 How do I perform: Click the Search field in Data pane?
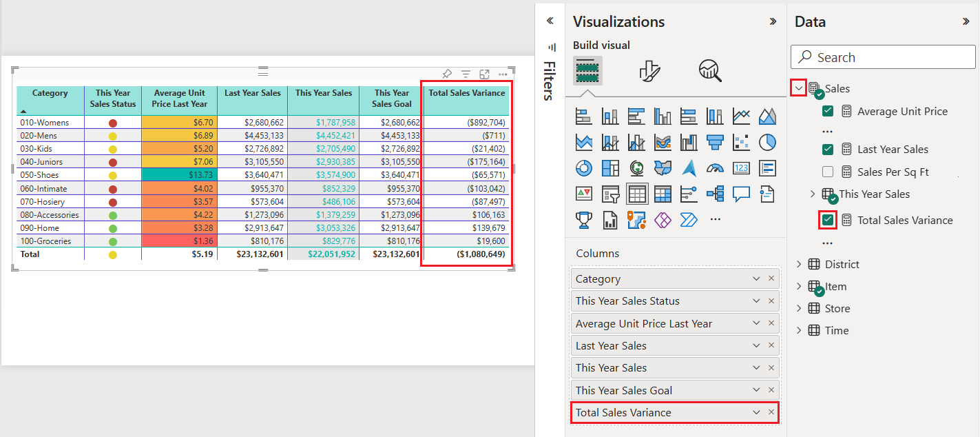pos(884,57)
